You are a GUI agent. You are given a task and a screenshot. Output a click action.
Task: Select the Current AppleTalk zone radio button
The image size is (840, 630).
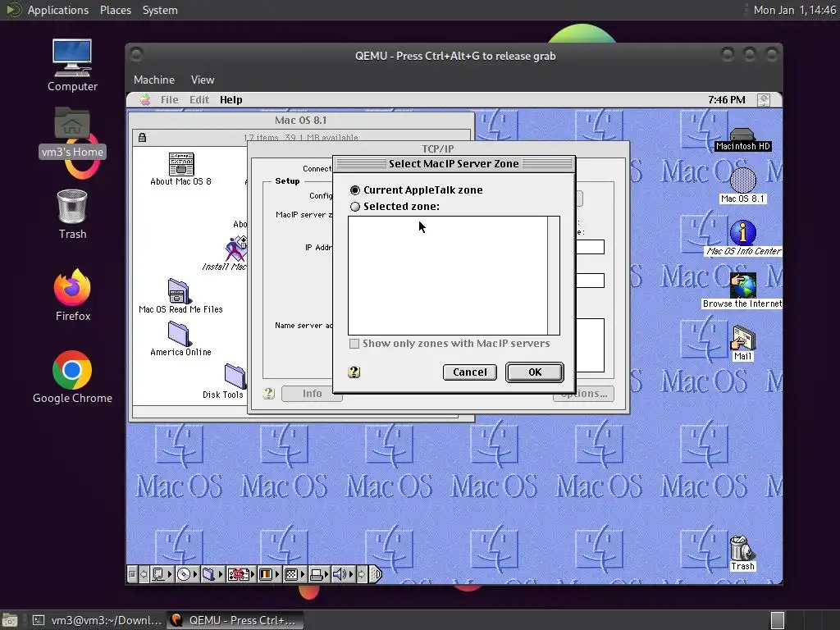pyautogui.click(x=354, y=190)
